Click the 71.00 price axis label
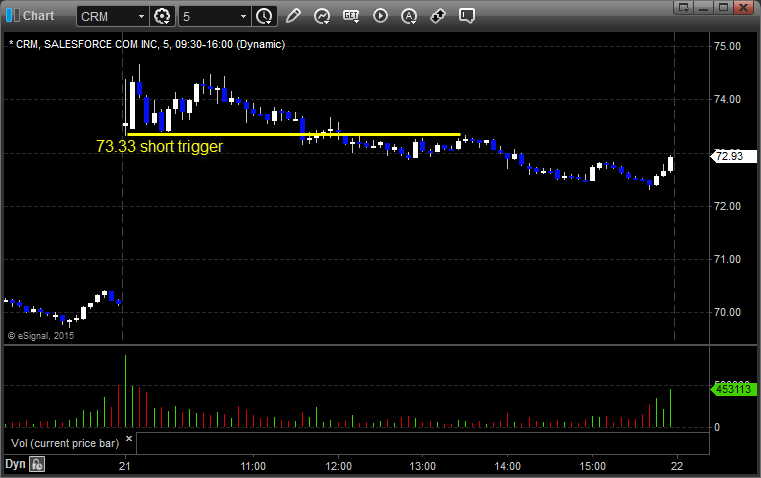This screenshot has width=761, height=478. [728, 259]
